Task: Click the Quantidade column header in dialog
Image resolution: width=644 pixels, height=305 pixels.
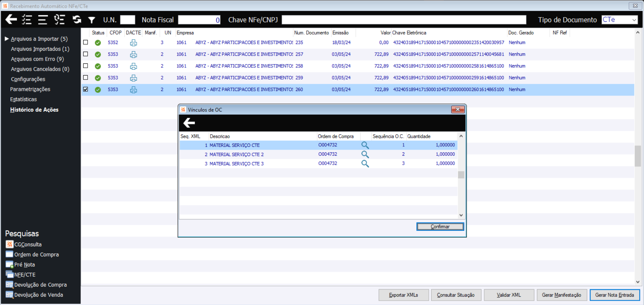Action: pos(419,136)
